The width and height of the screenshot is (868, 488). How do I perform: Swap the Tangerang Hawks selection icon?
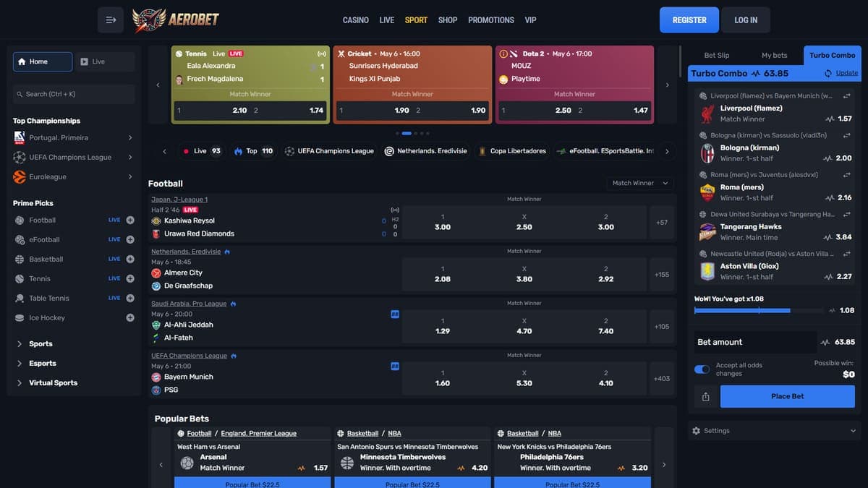pos(846,215)
